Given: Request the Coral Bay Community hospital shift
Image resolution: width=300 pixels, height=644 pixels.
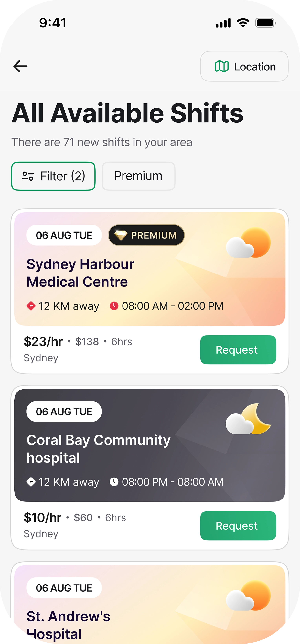Looking at the screenshot, I should (238, 526).
